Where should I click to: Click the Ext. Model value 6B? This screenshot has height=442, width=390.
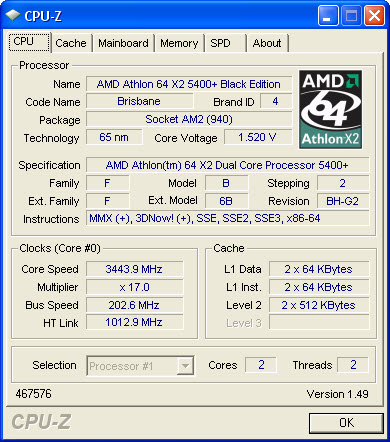(x=226, y=201)
